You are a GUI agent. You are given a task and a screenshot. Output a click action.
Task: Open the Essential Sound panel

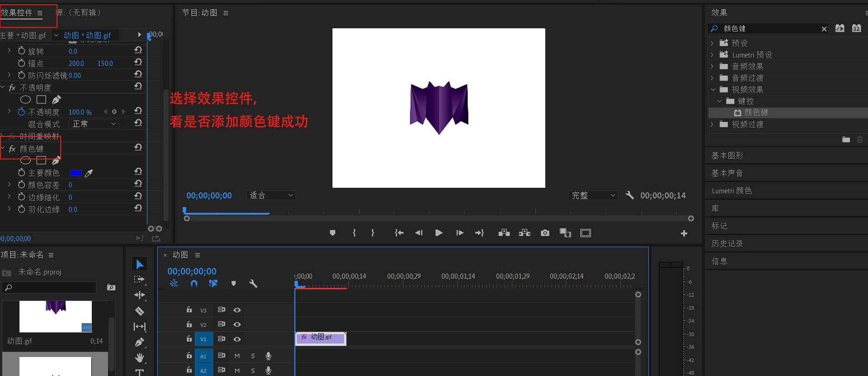pos(727,173)
